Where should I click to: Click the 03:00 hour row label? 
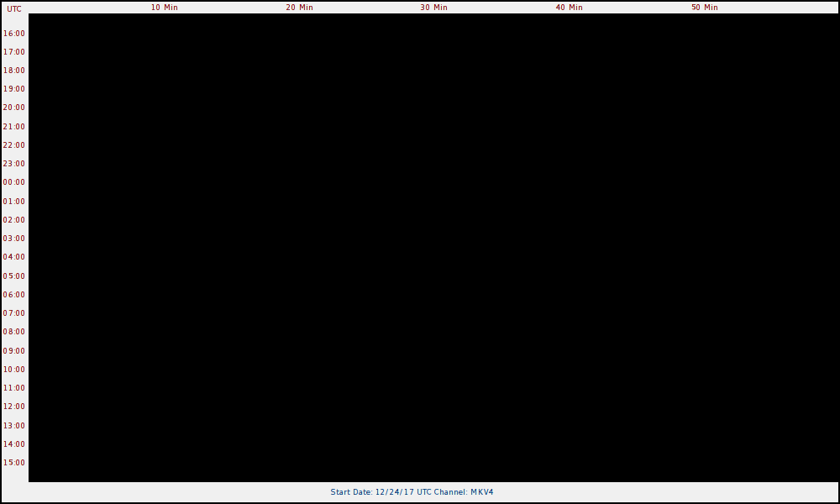[14, 239]
